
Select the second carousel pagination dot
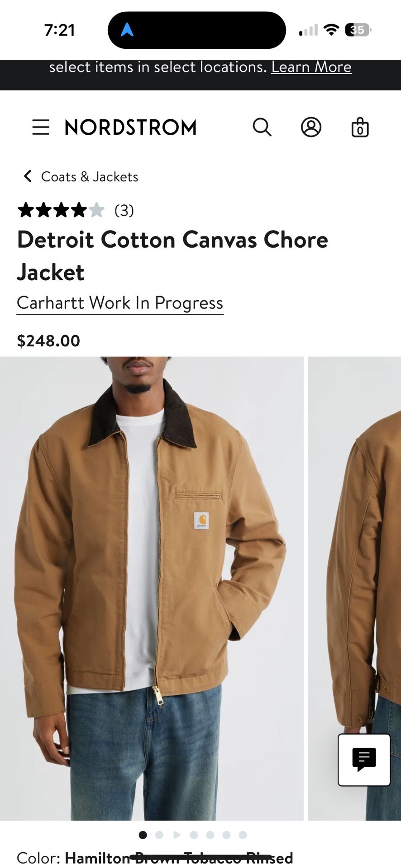(159, 835)
